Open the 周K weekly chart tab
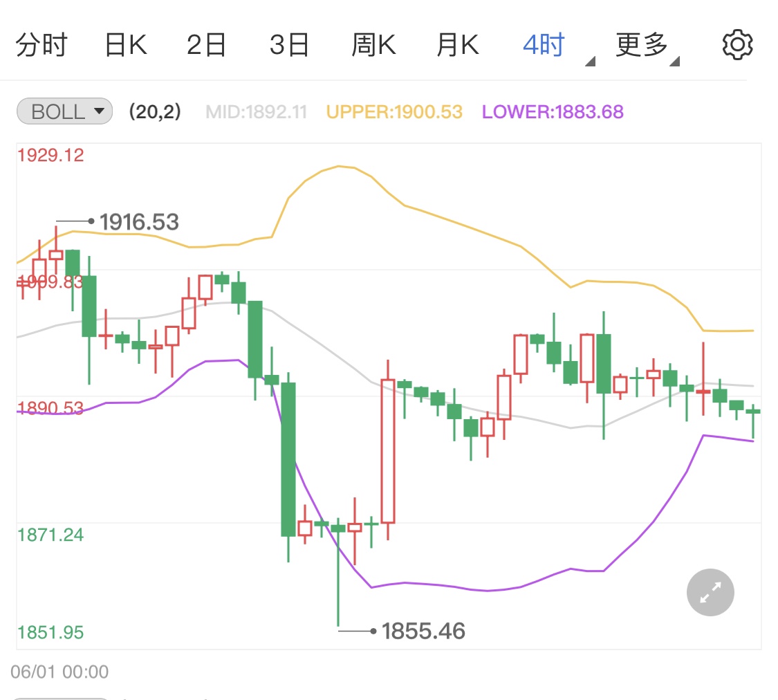This screenshot has height=700, width=778. (373, 45)
